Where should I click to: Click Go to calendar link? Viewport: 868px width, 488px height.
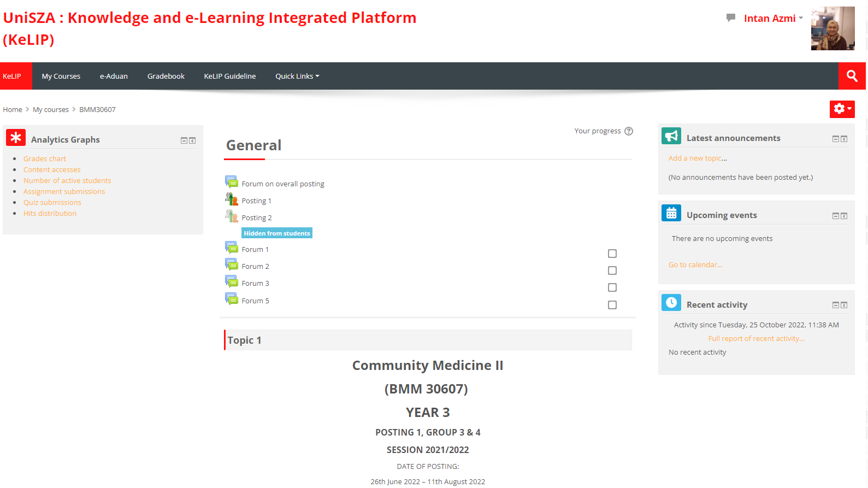pyautogui.click(x=695, y=264)
